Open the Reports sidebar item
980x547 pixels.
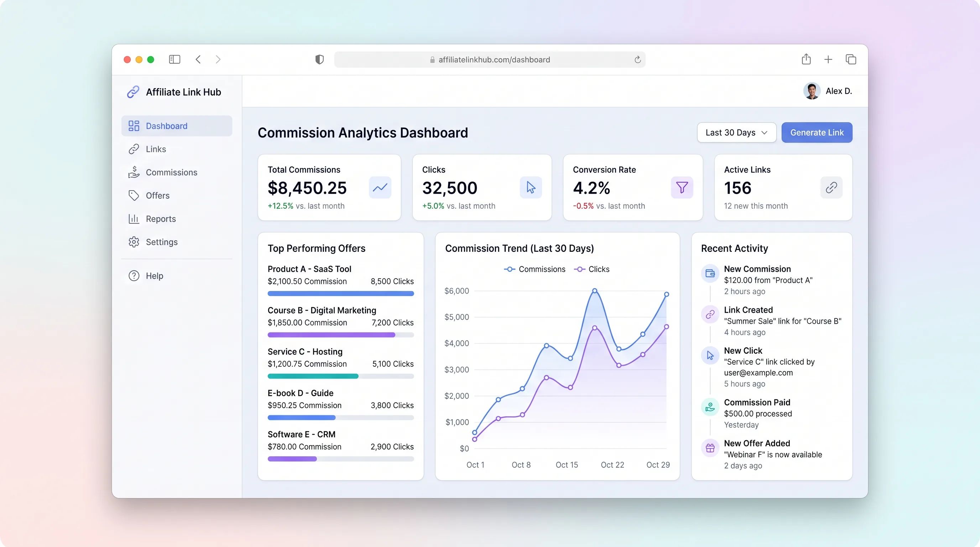[x=177, y=219]
